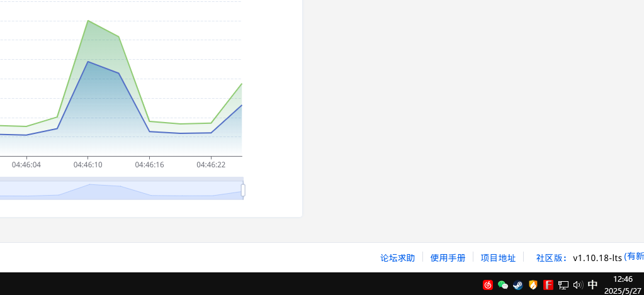Viewport: 644px width, 295px height.
Task: Click the 04:46:22 axis label
Action: coord(211,165)
